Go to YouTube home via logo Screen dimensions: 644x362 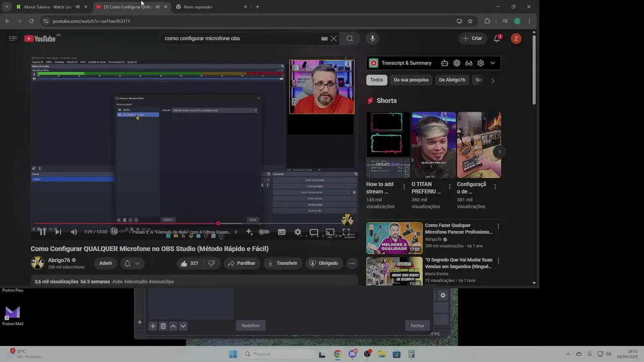[40, 39]
